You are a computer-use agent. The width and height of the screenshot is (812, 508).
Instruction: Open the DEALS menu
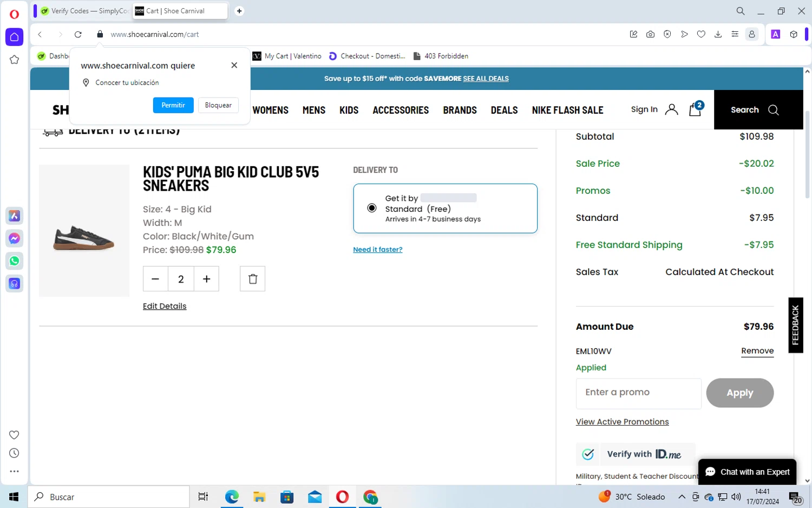(505, 110)
